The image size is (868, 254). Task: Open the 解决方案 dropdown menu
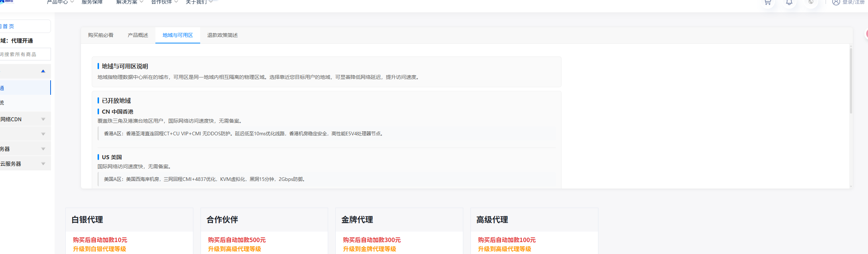click(x=129, y=2)
